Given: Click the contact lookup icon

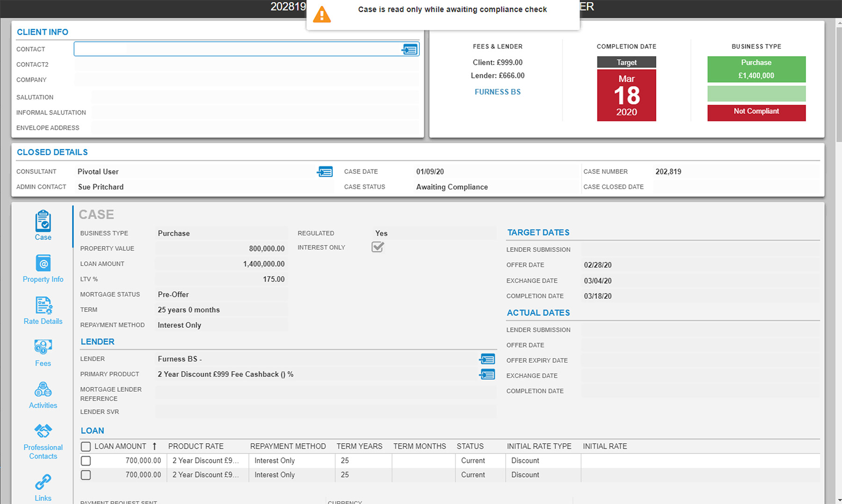Looking at the screenshot, I should [409, 49].
